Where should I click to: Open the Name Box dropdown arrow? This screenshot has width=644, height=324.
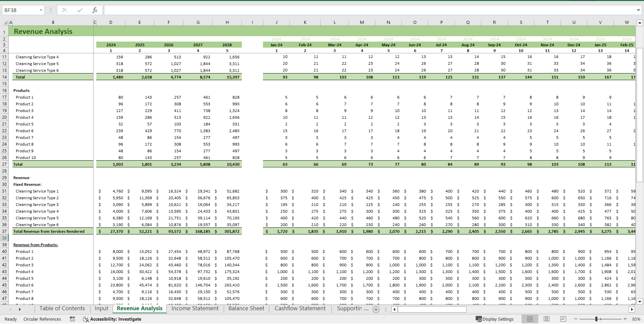tap(41, 10)
